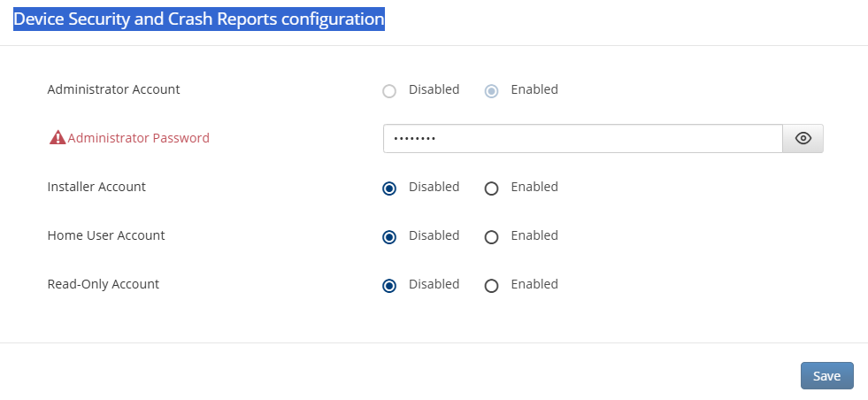
Task: Click the Administrator Password red label
Action: coord(139,138)
